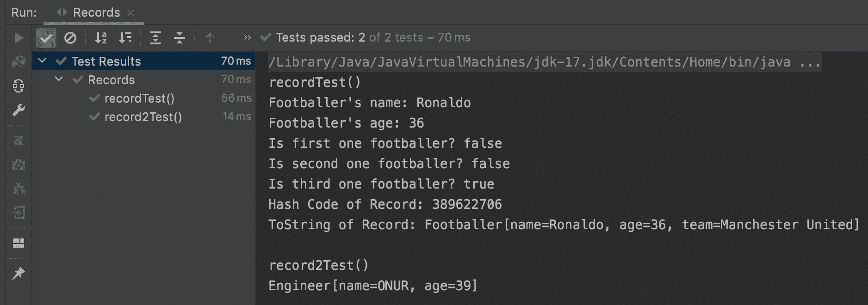Image resolution: width=868 pixels, height=305 pixels.
Task: Sort tests by duration
Action: 124,38
